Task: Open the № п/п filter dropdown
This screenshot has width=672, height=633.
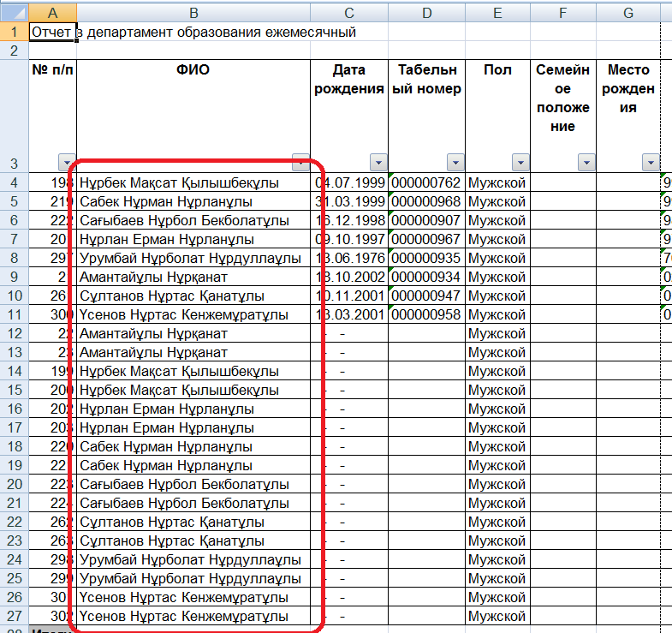Action: pos(66,163)
